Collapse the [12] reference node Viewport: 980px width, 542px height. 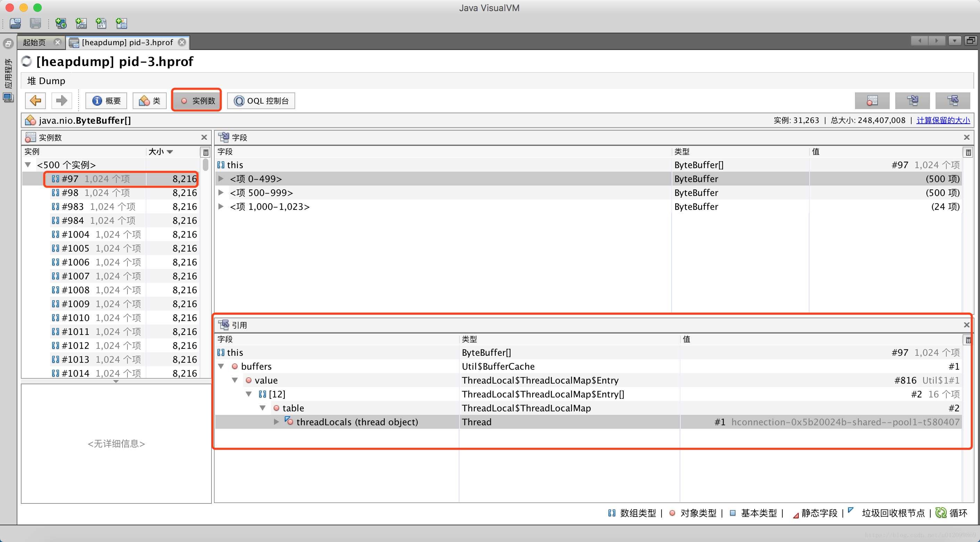point(248,394)
